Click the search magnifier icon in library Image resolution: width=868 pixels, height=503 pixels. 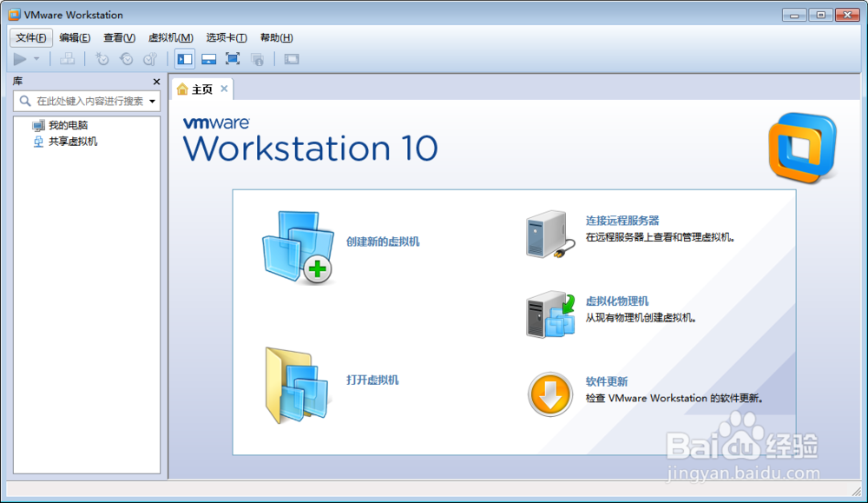pyautogui.click(x=25, y=101)
